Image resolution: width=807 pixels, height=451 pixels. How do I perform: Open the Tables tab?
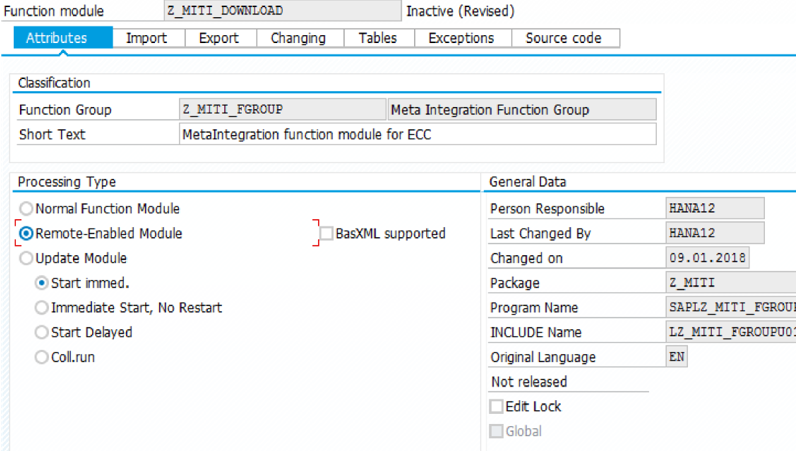377,38
